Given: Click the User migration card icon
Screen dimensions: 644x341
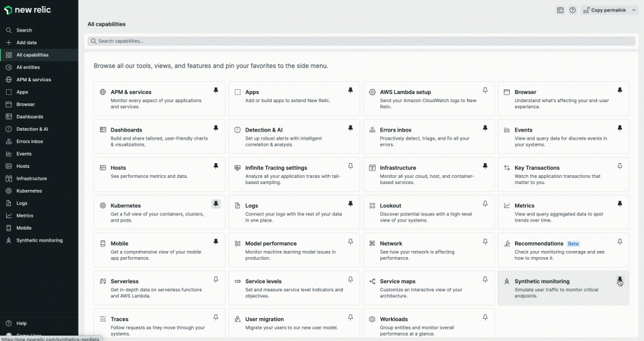Looking at the screenshot, I should [237, 320].
